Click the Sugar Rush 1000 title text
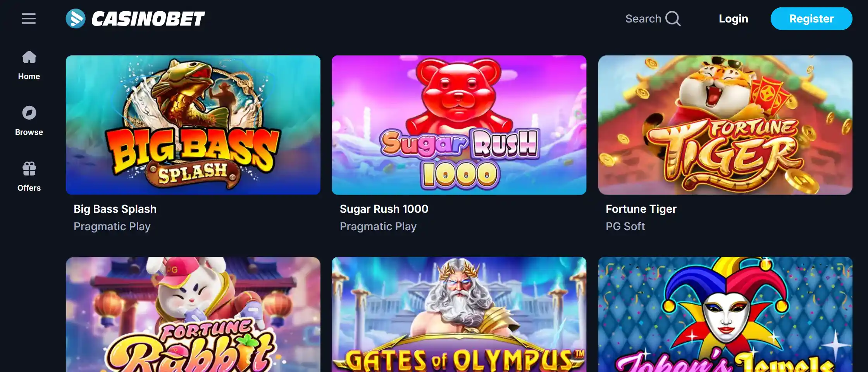868x372 pixels. coord(384,209)
